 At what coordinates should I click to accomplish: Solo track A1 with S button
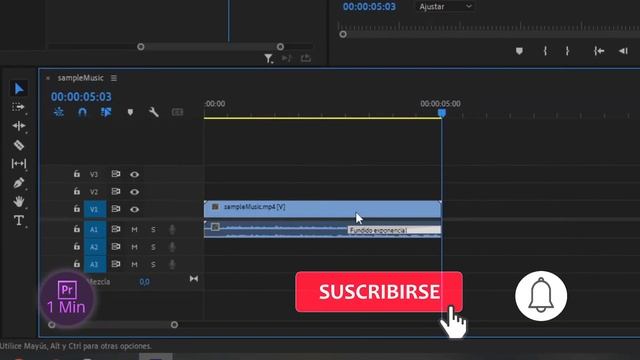pyautogui.click(x=153, y=229)
